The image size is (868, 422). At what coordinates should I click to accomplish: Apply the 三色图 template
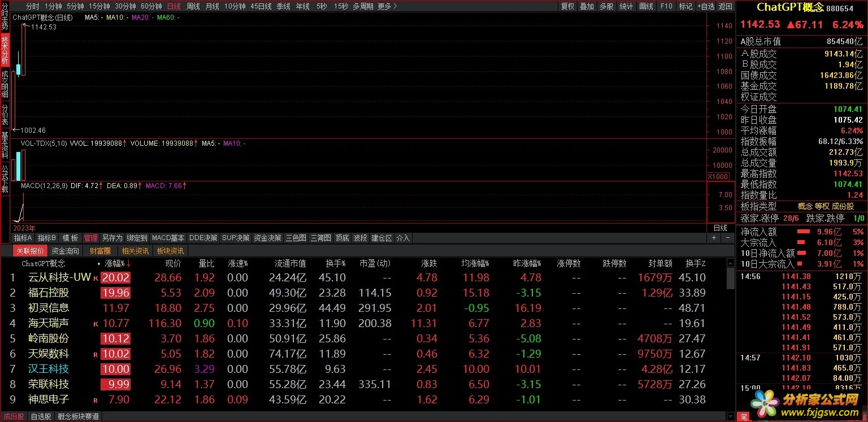[x=296, y=238]
